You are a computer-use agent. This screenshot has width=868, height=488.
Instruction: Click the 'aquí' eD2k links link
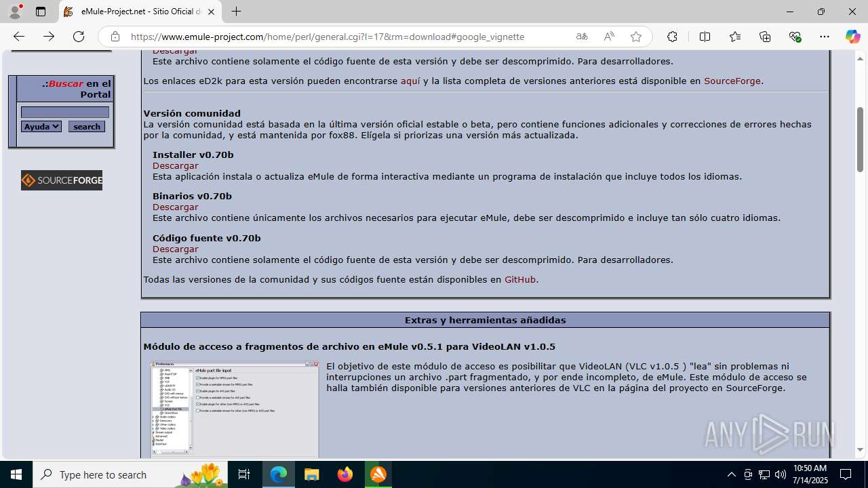[x=410, y=81]
